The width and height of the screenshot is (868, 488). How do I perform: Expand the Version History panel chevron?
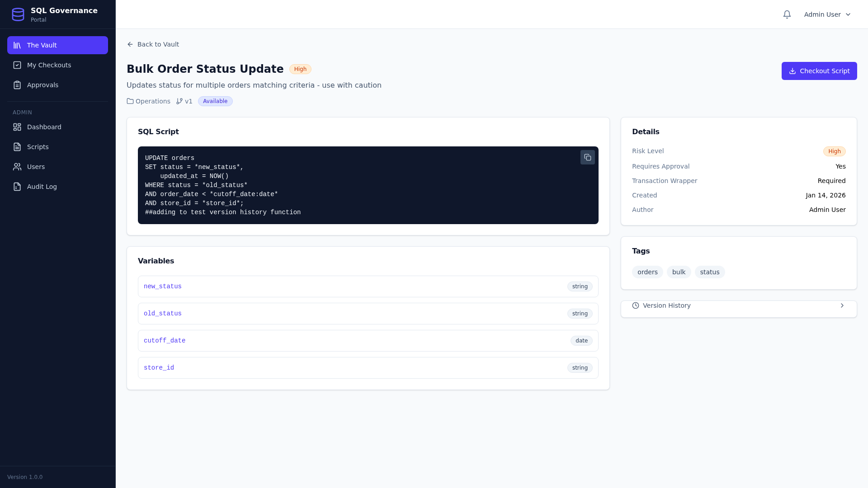pyautogui.click(x=842, y=305)
